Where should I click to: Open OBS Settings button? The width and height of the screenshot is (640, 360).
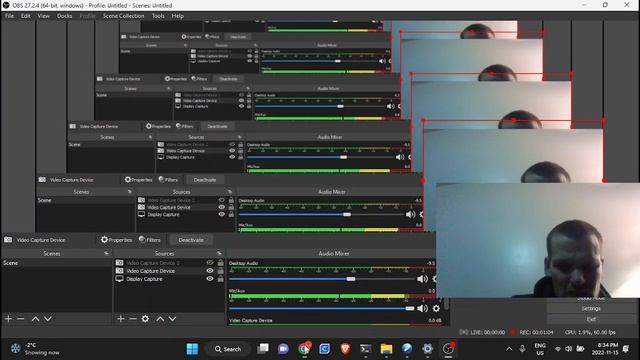(x=591, y=309)
